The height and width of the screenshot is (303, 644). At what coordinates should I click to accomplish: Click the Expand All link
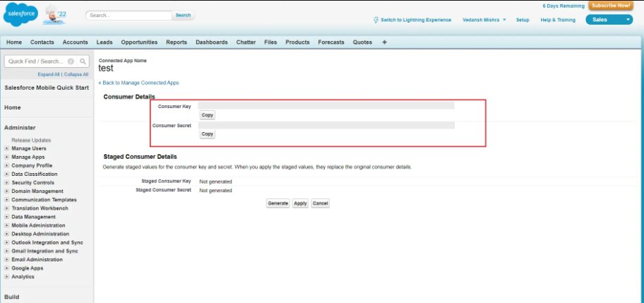point(49,74)
